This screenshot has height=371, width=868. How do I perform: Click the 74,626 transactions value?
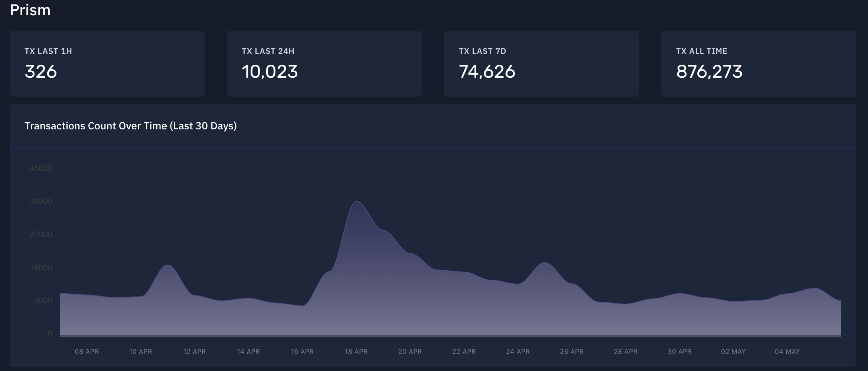click(x=487, y=71)
